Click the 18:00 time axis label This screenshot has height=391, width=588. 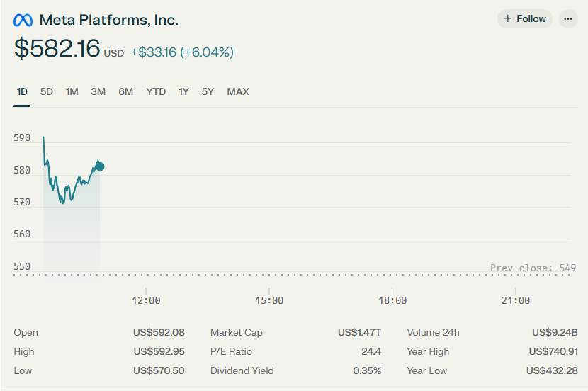coord(392,300)
